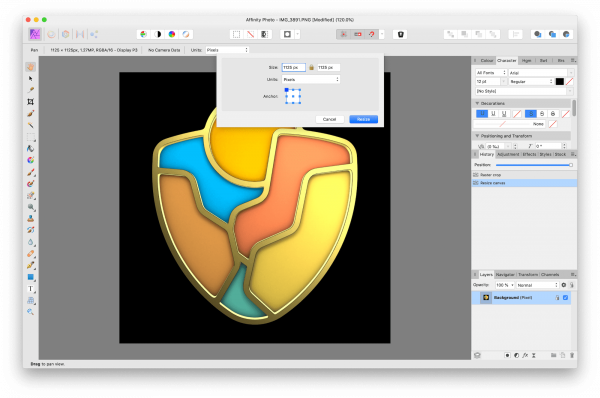Toggle the first underline style button
This screenshot has width=600, height=398.
coord(482,114)
